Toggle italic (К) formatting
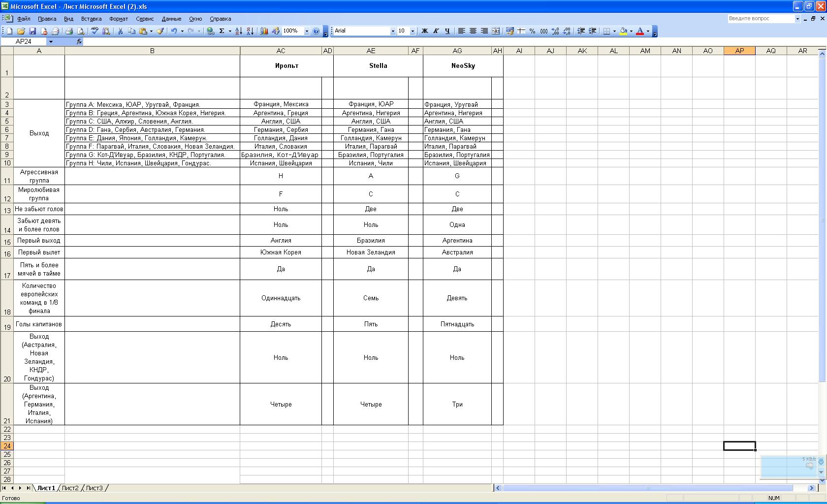Screen dimensions: 827x504 pos(436,31)
